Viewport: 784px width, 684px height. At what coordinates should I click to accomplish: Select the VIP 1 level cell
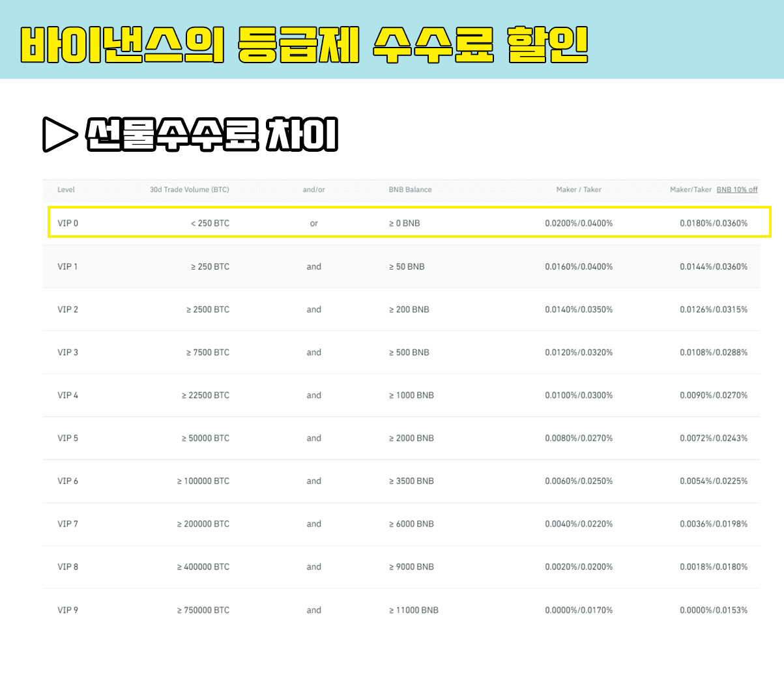pos(68,266)
